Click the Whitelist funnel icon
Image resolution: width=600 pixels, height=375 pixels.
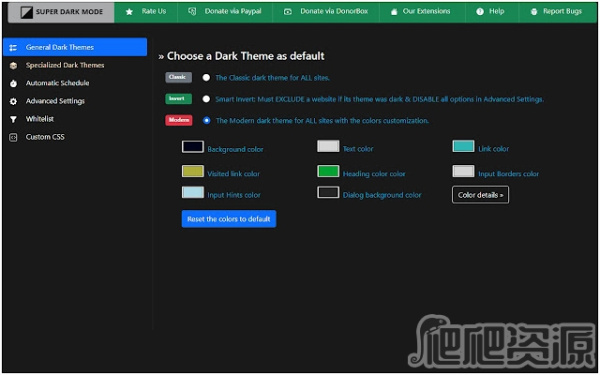pos(13,119)
